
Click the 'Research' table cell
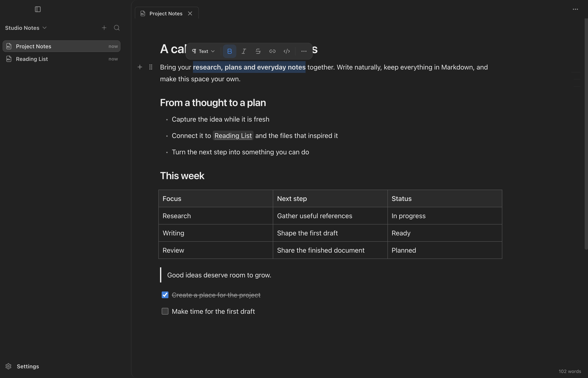(216, 216)
